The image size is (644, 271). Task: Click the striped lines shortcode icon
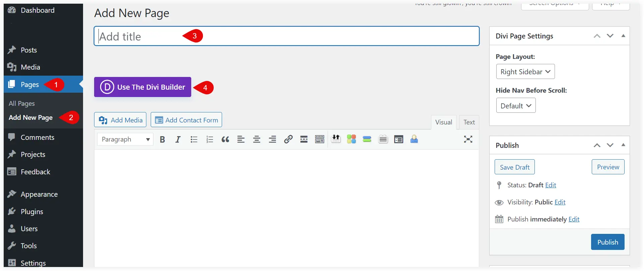pyautogui.click(x=383, y=139)
